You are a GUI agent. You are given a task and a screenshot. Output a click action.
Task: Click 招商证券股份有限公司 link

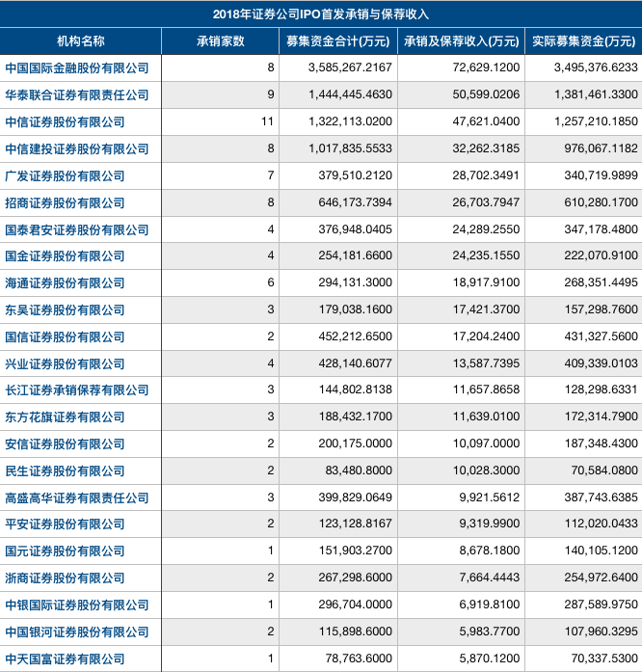[66, 202]
